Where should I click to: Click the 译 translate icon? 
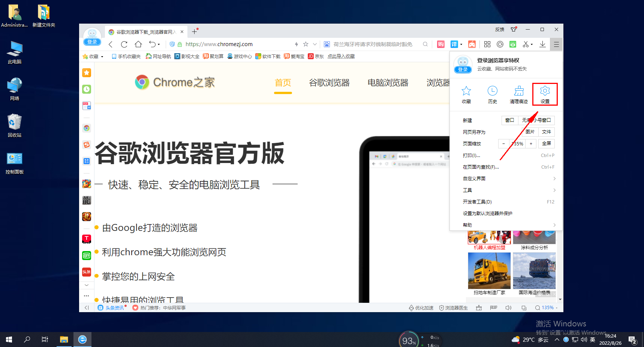coord(454,44)
